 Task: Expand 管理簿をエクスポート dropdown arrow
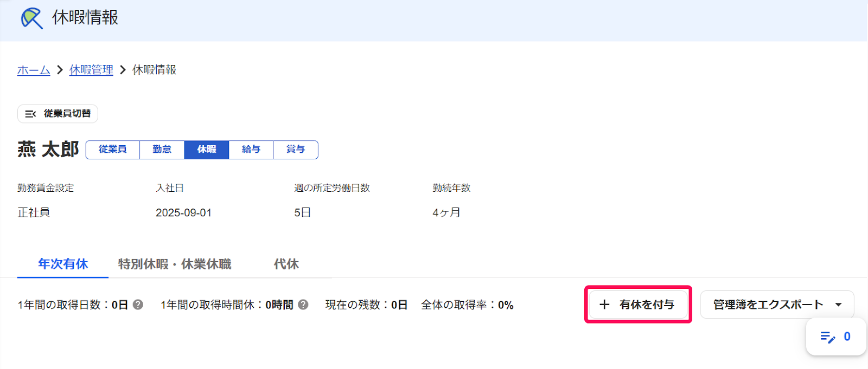click(839, 305)
